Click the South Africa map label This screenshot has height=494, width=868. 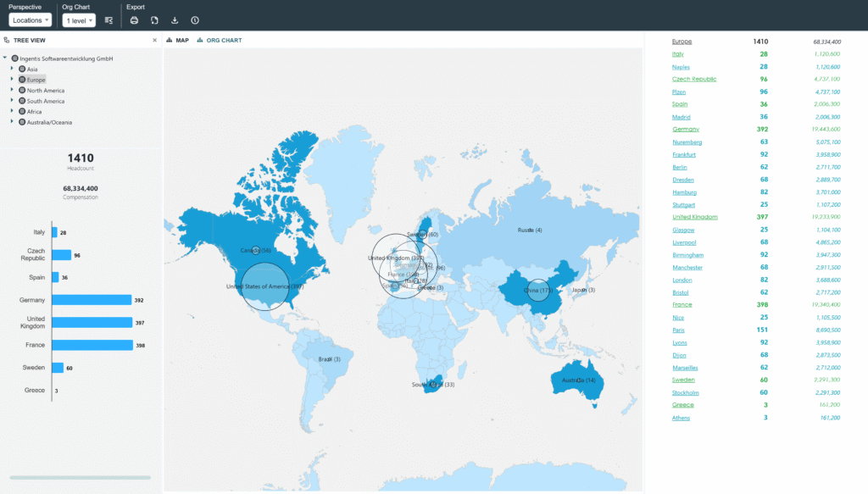pos(433,385)
